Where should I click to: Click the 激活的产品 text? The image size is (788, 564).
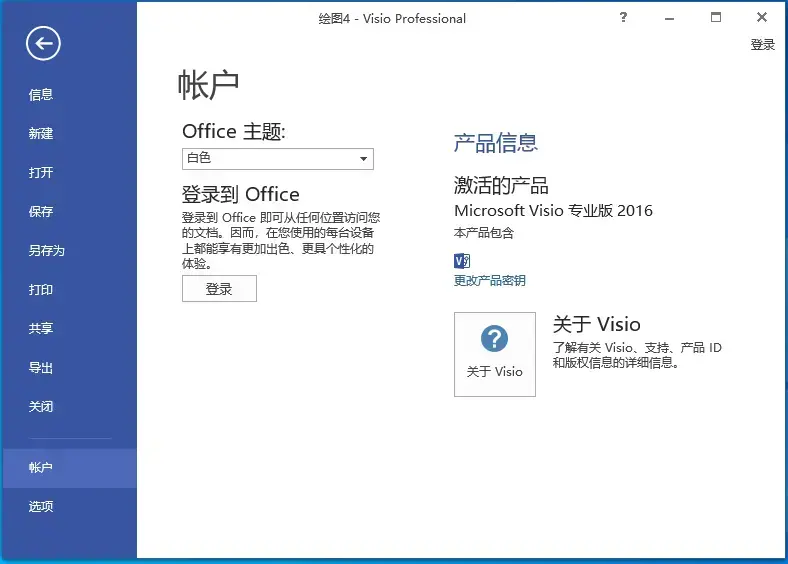501,185
